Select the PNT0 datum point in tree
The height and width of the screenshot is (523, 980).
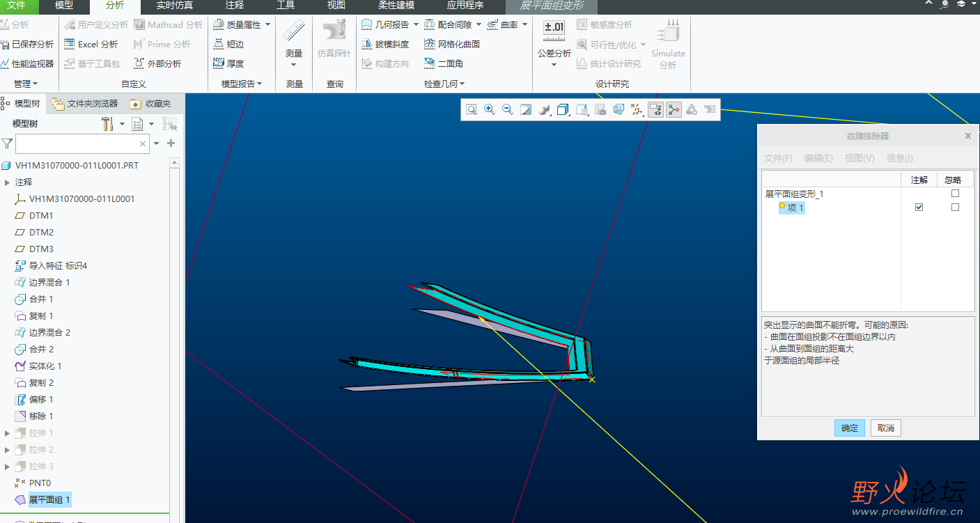[x=40, y=483]
